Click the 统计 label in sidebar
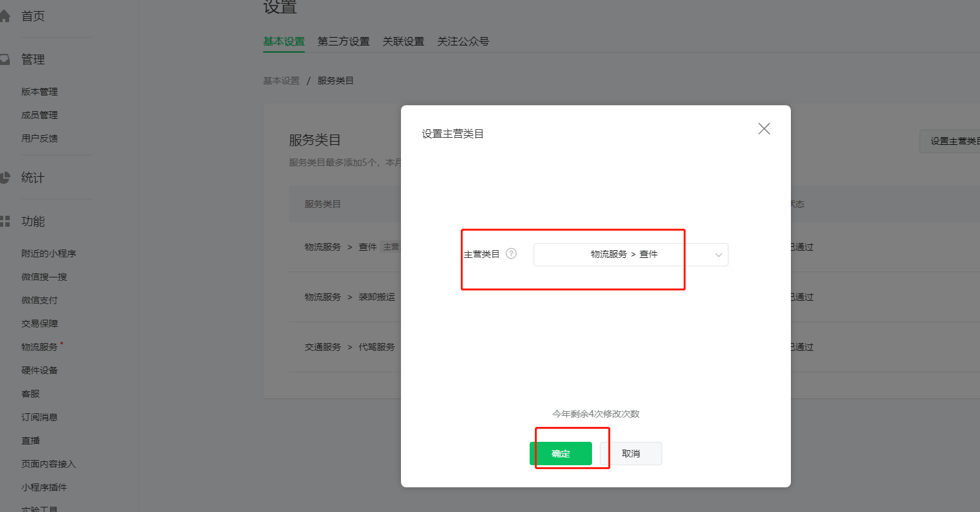This screenshot has width=980, height=512. click(33, 177)
